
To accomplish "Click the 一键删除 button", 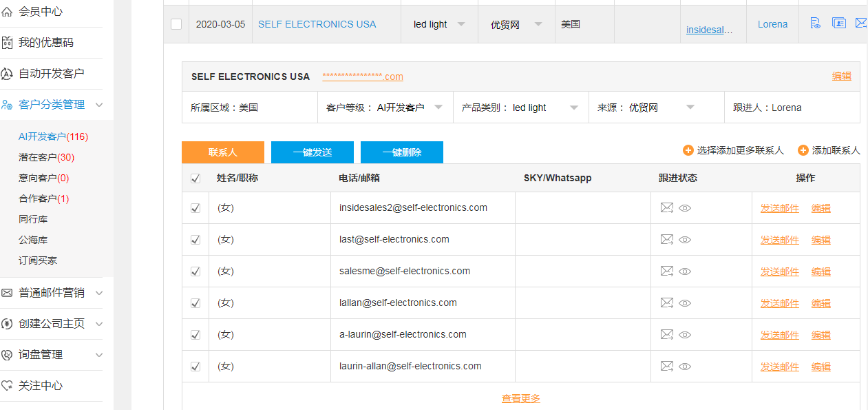I will (x=402, y=152).
